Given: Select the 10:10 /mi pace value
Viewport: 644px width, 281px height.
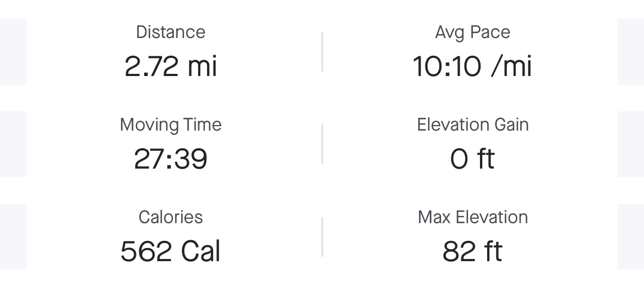Looking at the screenshot, I should click(472, 66).
